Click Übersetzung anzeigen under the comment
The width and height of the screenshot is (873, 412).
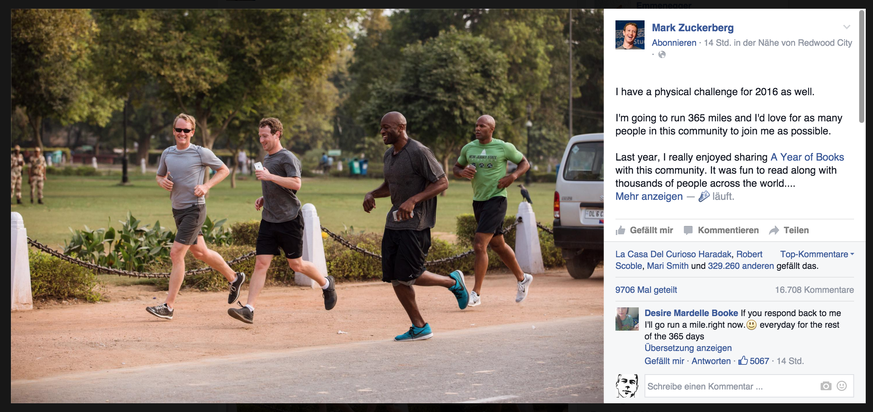tap(688, 348)
